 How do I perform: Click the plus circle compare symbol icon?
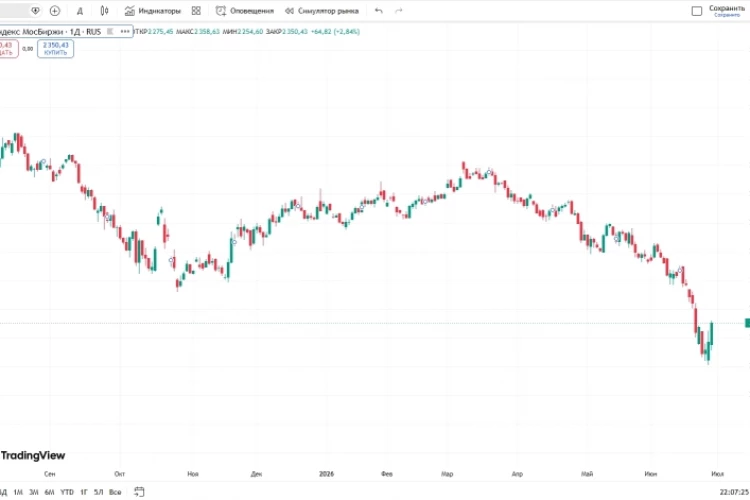coord(55,11)
